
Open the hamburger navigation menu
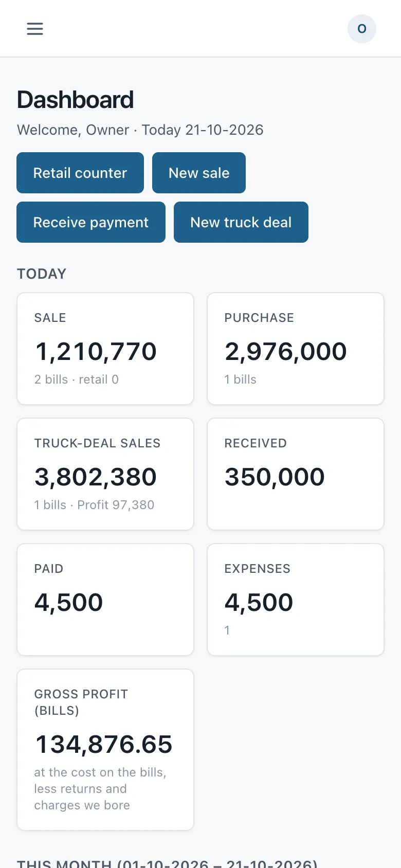click(35, 29)
